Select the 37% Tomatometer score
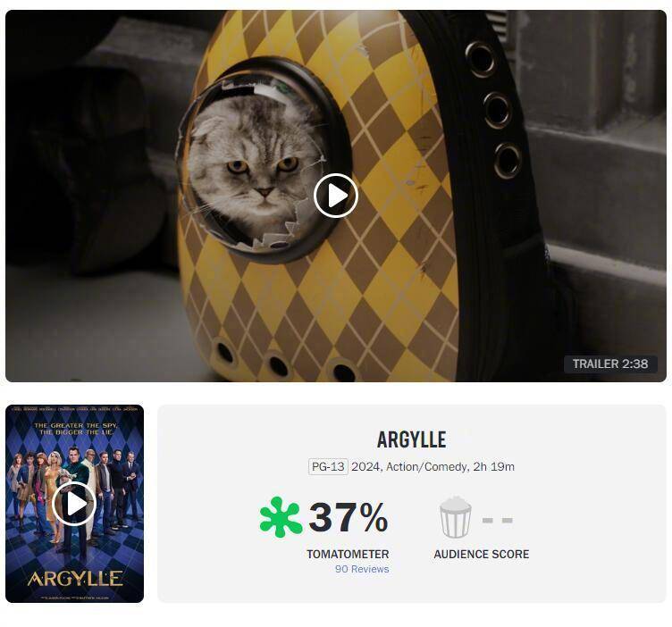 tap(348, 517)
